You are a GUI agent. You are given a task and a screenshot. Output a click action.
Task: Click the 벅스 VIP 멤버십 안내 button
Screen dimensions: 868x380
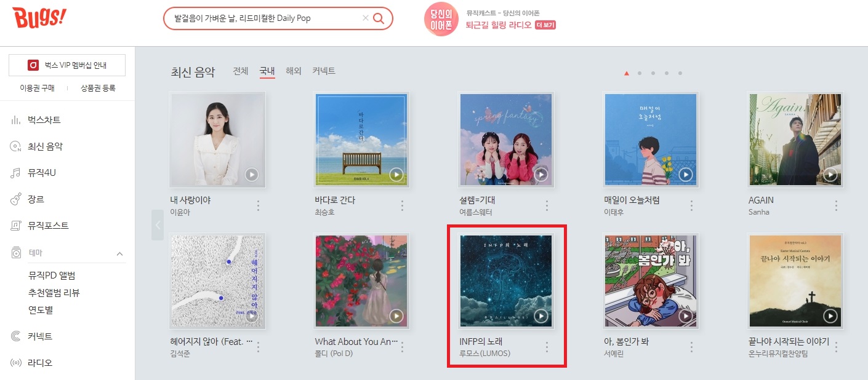[67, 65]
